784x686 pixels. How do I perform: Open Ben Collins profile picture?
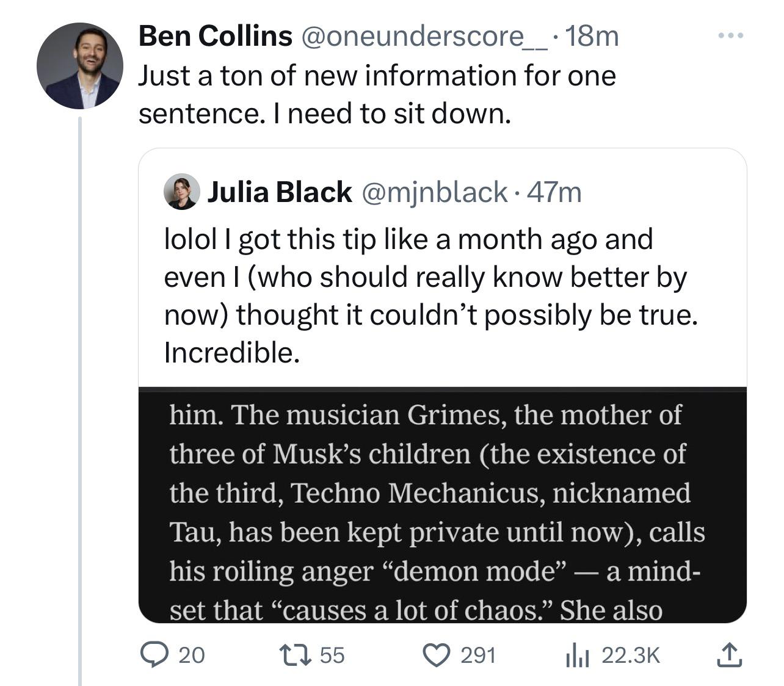pyautogui.click(x=80, y=66)
